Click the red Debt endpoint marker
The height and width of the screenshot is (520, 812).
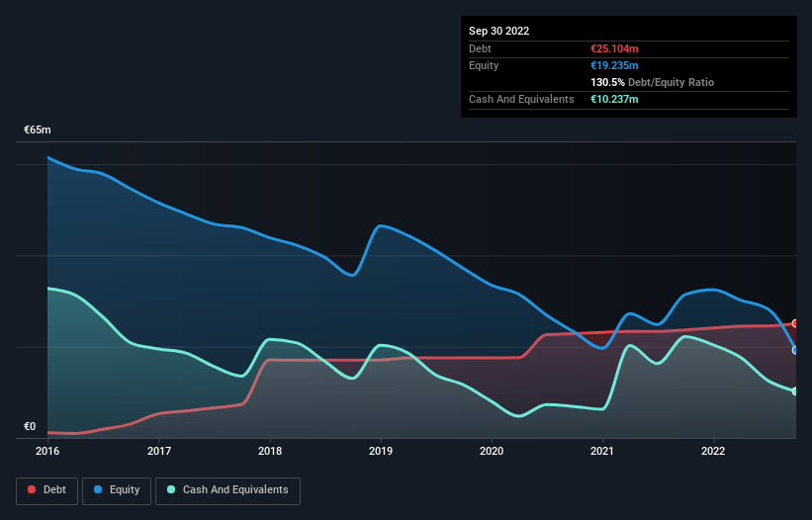click(x=795, y=323)
